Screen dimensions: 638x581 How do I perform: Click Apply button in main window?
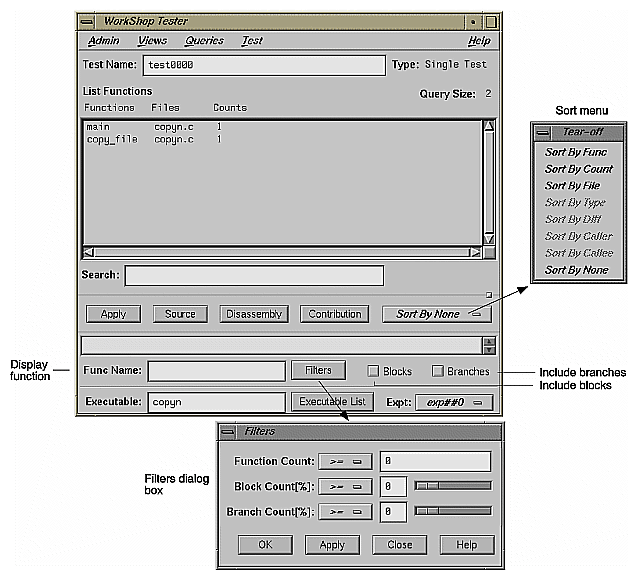114,314
